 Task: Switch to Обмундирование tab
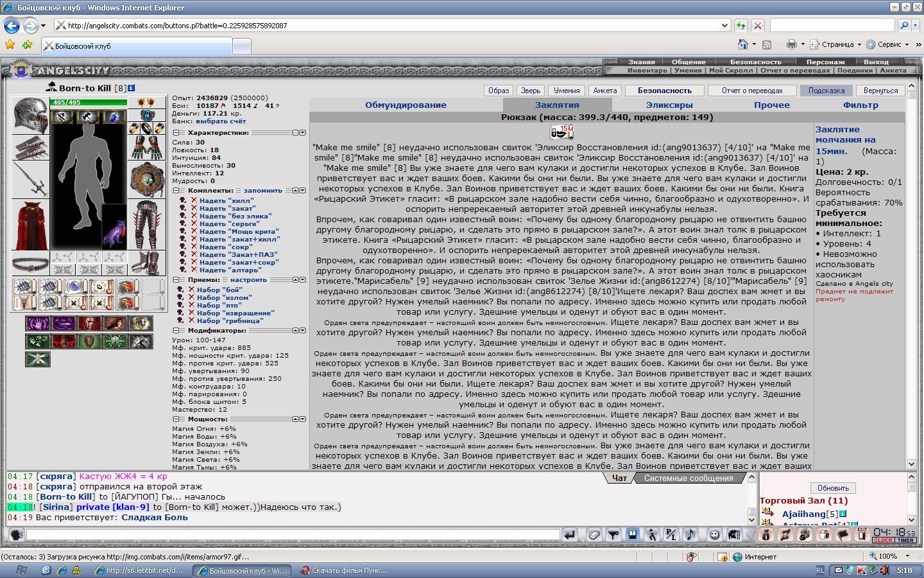coord(406,105)
